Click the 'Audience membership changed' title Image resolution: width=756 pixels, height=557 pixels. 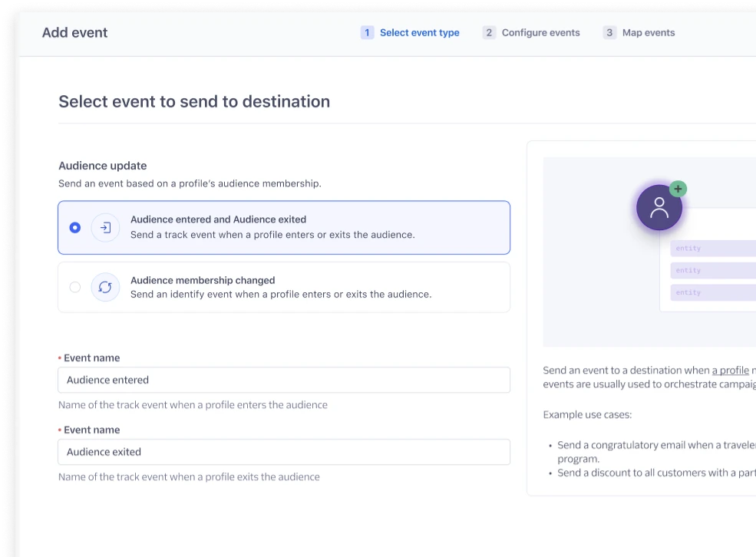pyautogui.click(x=203, y=281)
